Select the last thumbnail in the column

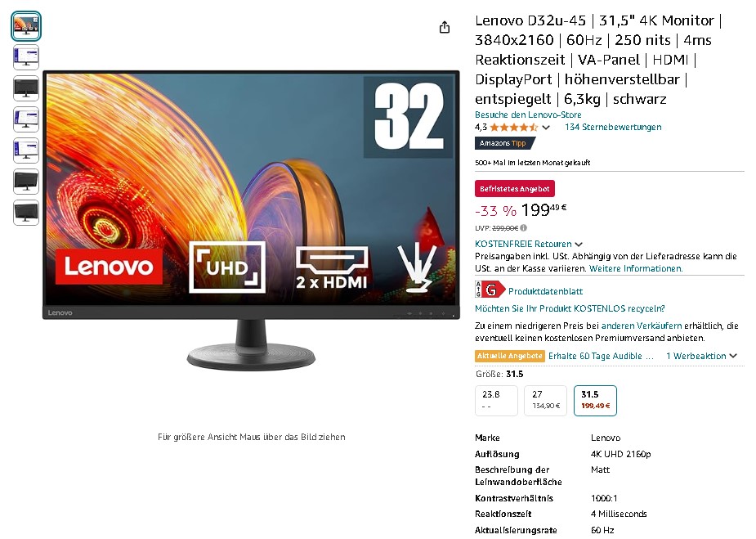coord(26,213)
